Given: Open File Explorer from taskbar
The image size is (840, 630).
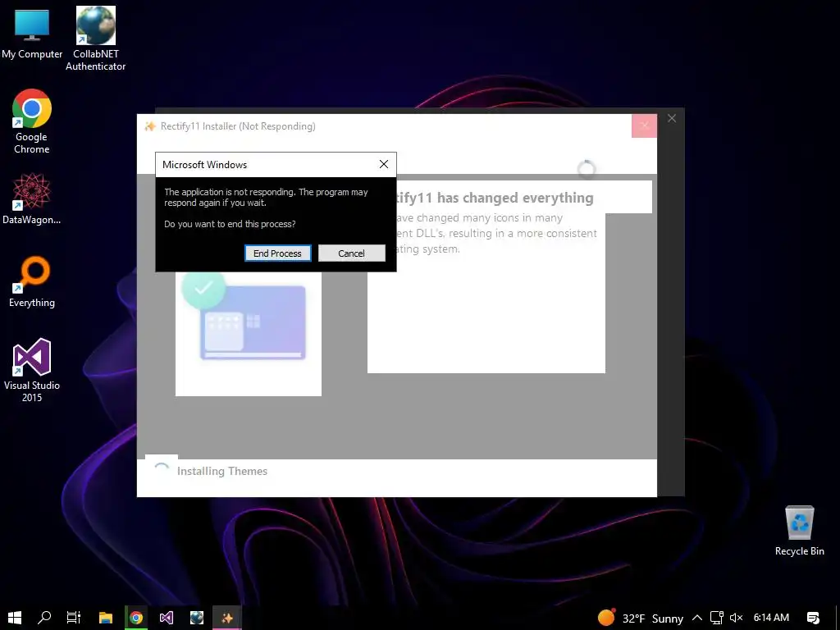Looking at the screenshot, I should click(106, 618).
